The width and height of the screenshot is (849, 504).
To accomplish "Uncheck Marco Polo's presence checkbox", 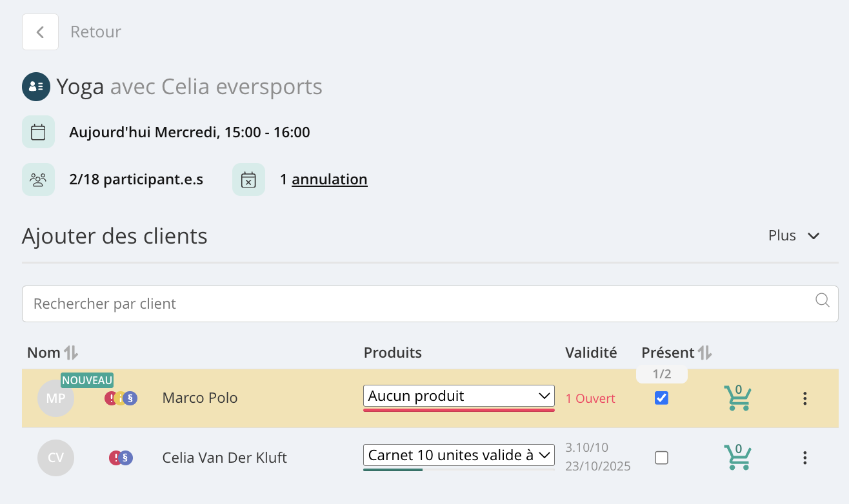I will pos(661,398).
